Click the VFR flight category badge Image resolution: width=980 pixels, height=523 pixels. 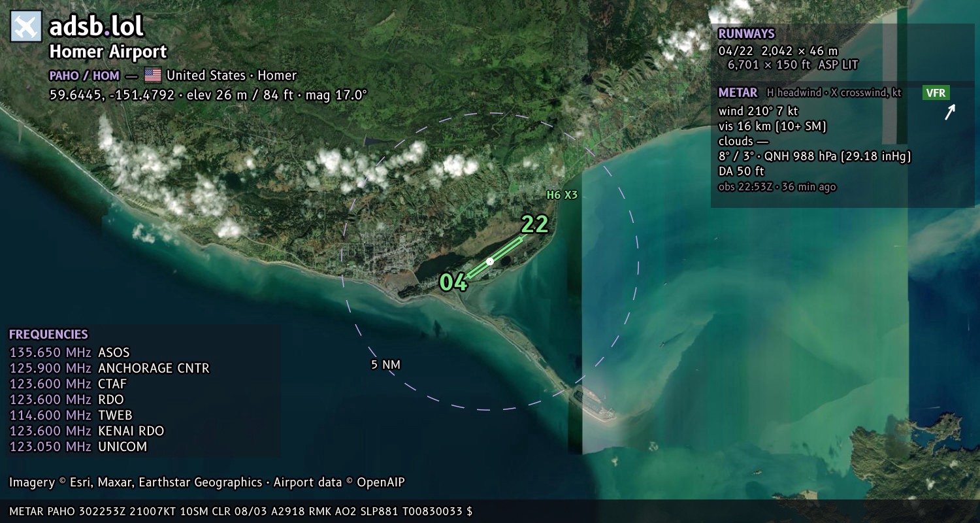[x=936, y=93]
